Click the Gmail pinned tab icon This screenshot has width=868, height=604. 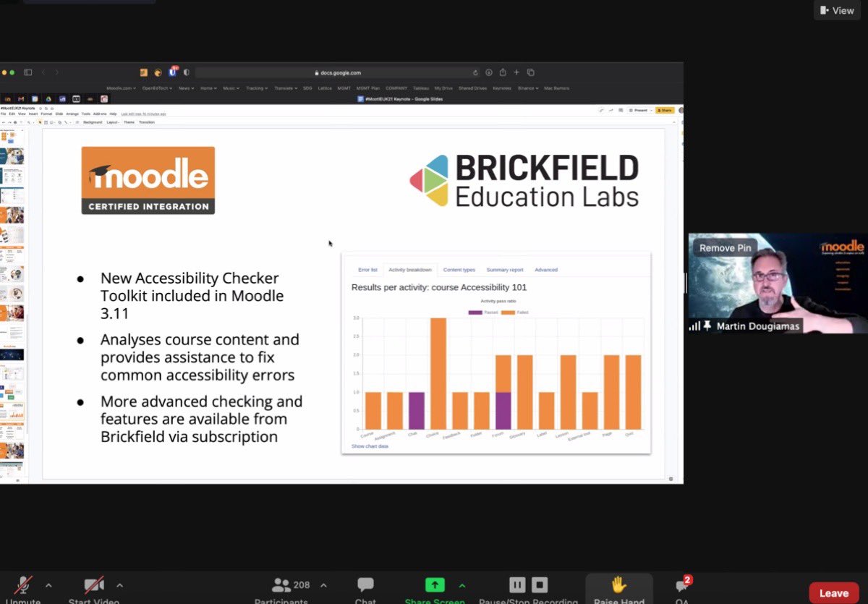(x=21, y=98)
